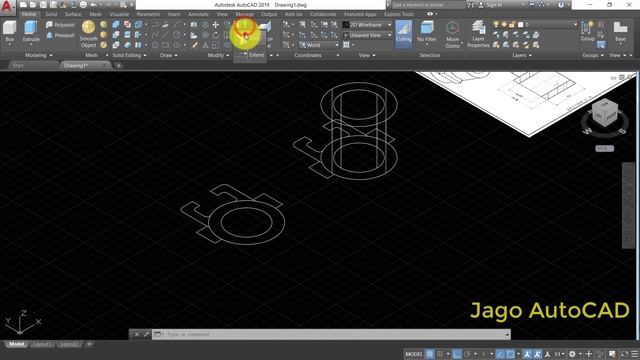Image resolution: width=640 pixels, height=360 pixels.
Task: Open the 2D Wireframe visual style dropdown
Action: pyautogui.click(x=367, y=25)
